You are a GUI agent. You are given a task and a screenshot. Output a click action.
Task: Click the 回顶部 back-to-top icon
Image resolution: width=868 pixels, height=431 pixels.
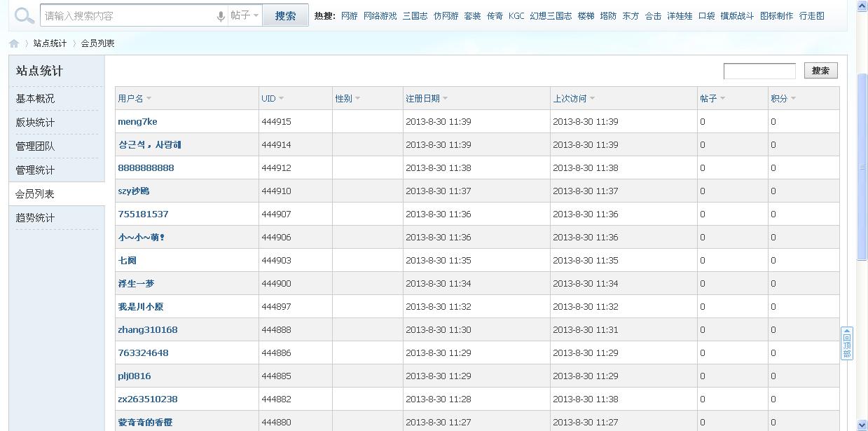click(847, 343)
